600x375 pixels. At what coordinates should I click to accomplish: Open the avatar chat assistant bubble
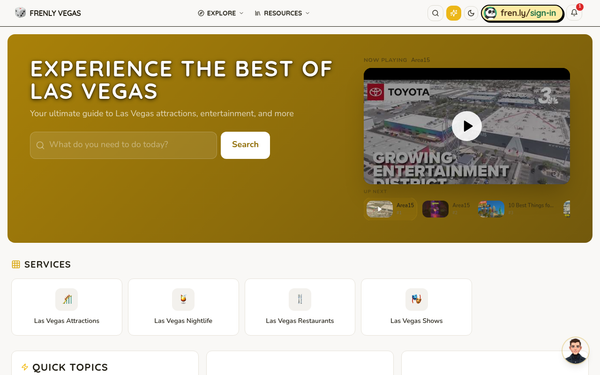(576, 350)
